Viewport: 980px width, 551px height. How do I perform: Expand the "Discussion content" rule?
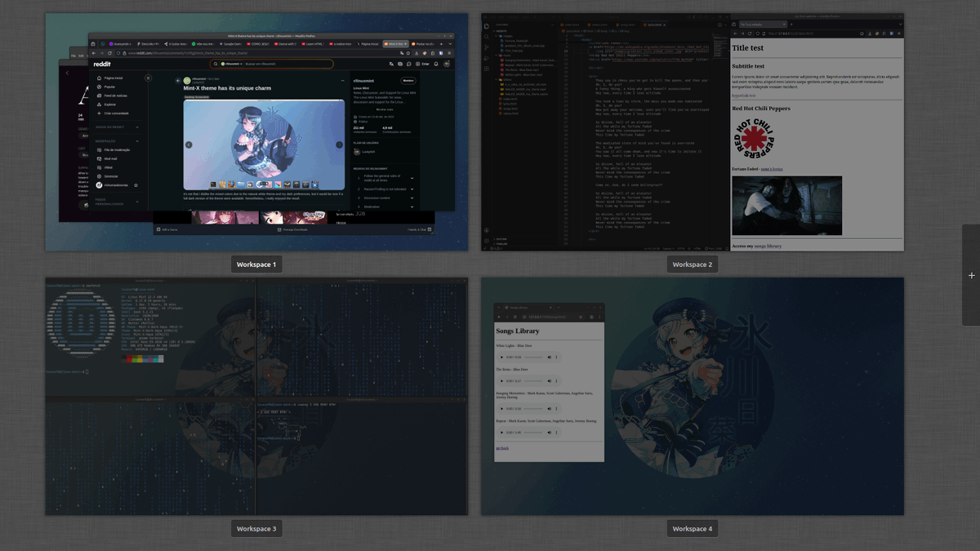pyautogui.click(x=384, y=198)
